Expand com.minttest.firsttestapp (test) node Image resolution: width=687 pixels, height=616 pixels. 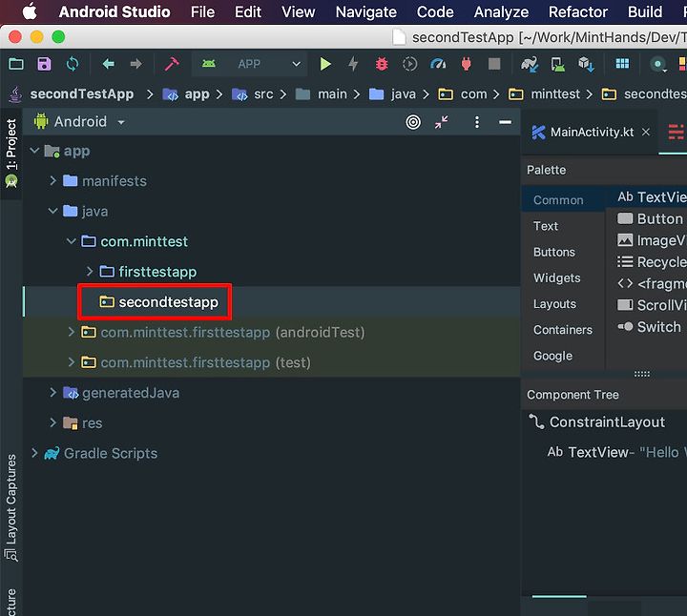click(x=71, y=362)
